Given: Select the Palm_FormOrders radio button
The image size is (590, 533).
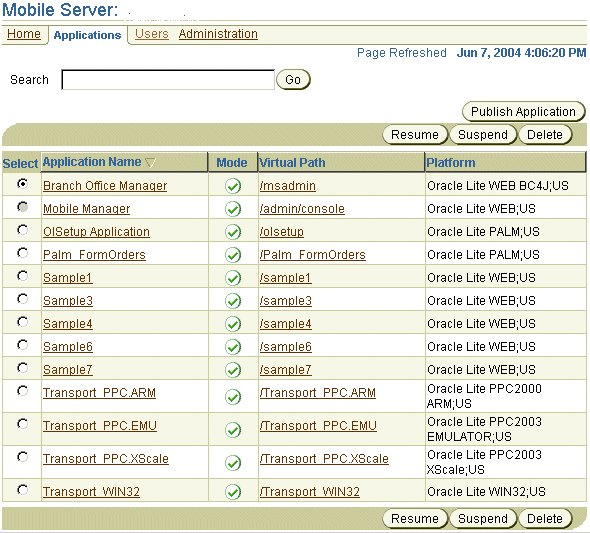Looking at the screenshot, I should [23, 252].
